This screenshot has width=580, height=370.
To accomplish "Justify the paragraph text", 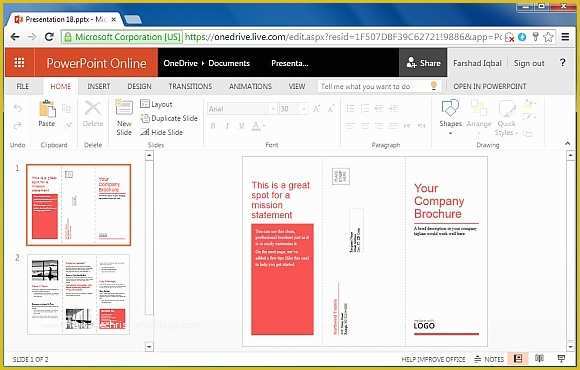I will click(x=394, y=126).
